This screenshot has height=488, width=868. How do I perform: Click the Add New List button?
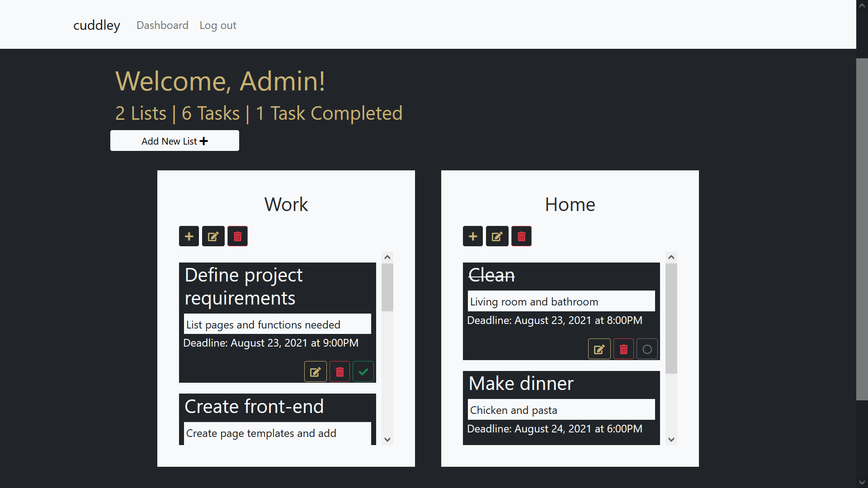pyautogui.click(x=174, y=141)
